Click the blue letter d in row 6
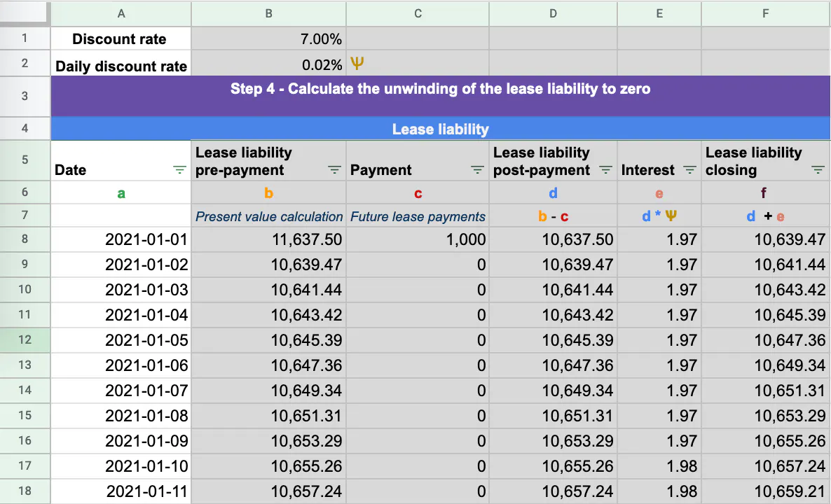The height and width of the screenshot is (504, 831). (x=554, y=192)
